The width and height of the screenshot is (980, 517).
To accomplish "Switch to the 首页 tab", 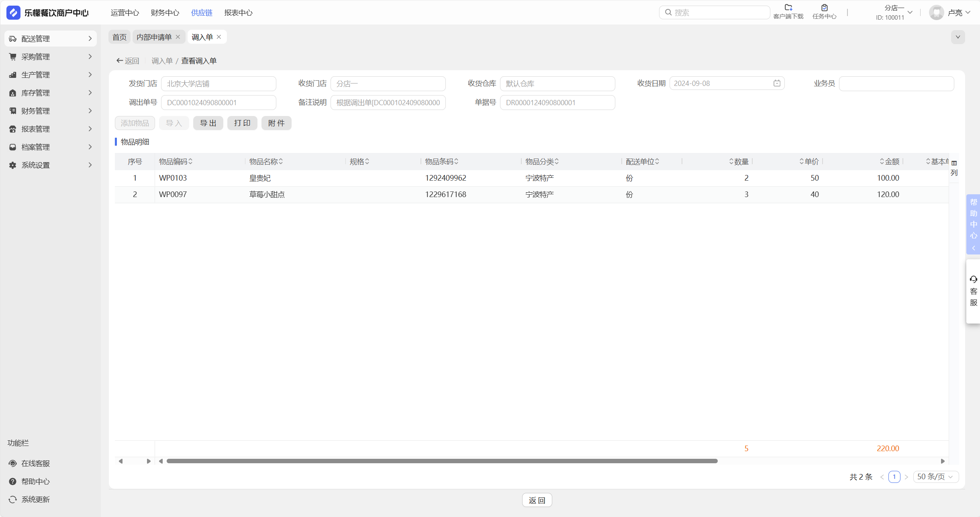I will coord(119,37).
